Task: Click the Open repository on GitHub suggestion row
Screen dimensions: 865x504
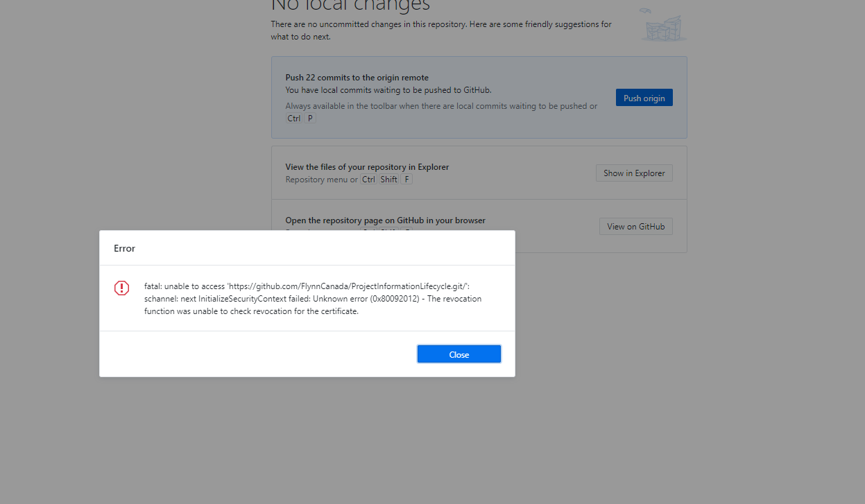Action: (479, 220)
